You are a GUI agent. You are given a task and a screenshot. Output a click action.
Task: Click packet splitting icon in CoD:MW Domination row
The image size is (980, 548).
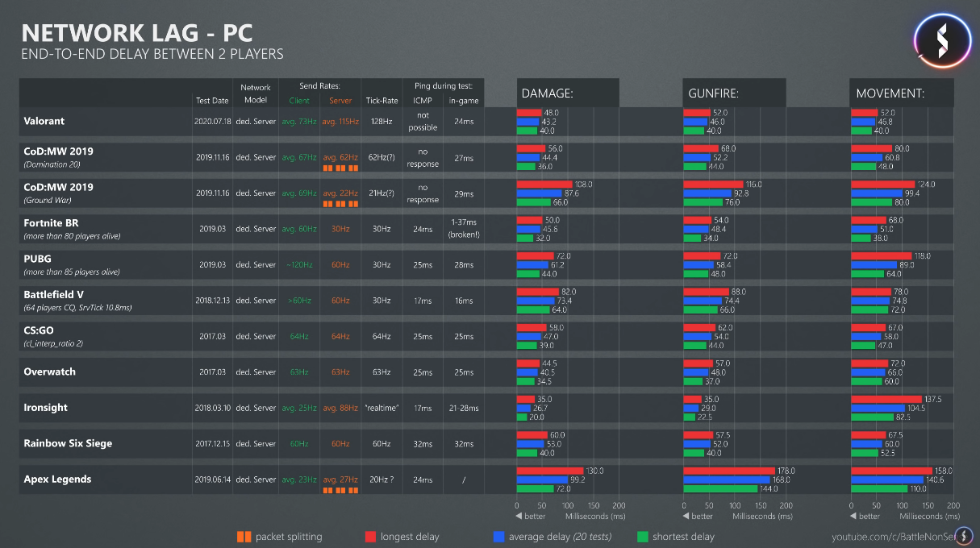(340, 168)
